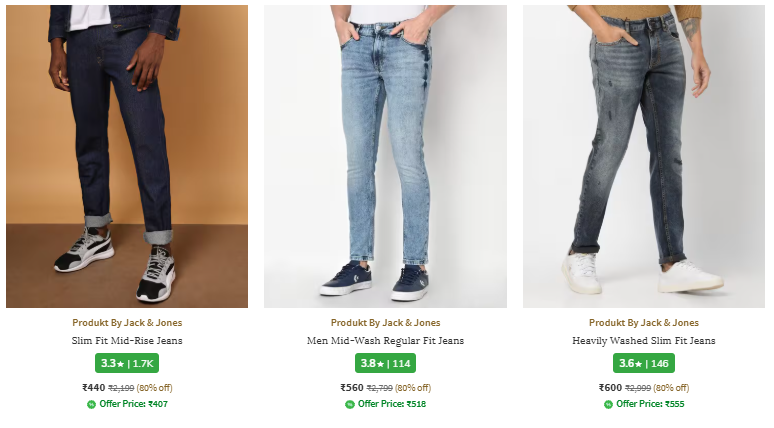The width and height of the screenshot is (774, 428).
Task: Click the green offer icon beside ₹518
Action: point(350,404)
